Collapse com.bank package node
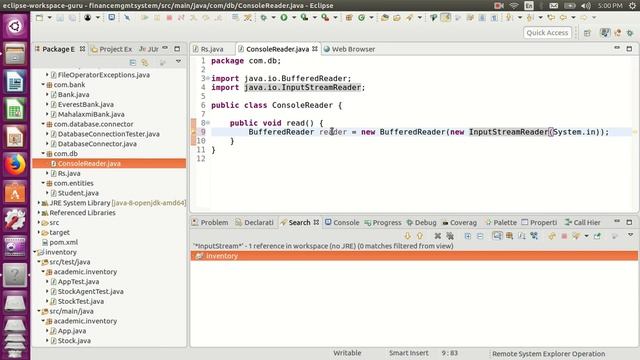This screenshot has height=360, width=640. click(43, 84)
